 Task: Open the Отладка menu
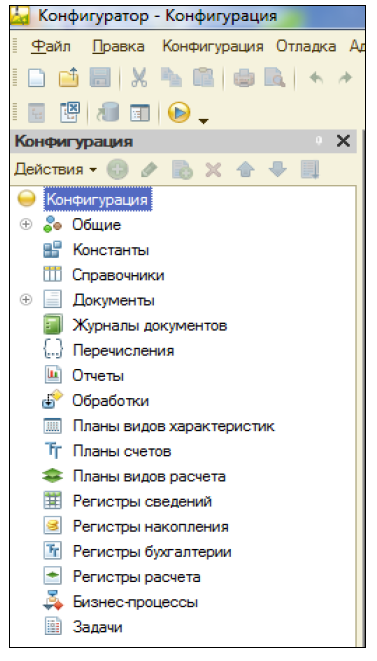coord(306,46)
